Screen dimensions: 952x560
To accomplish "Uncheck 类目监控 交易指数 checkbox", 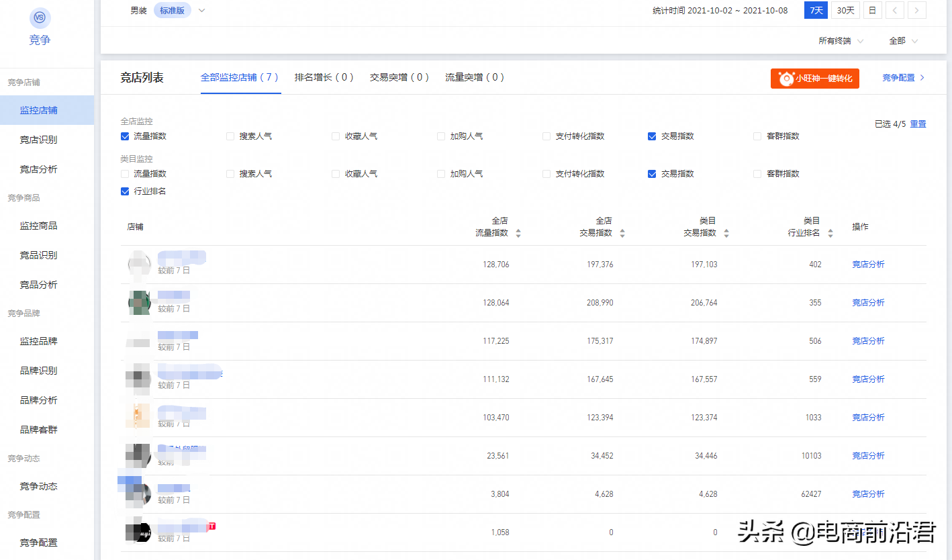I will [x=652, y=174].
